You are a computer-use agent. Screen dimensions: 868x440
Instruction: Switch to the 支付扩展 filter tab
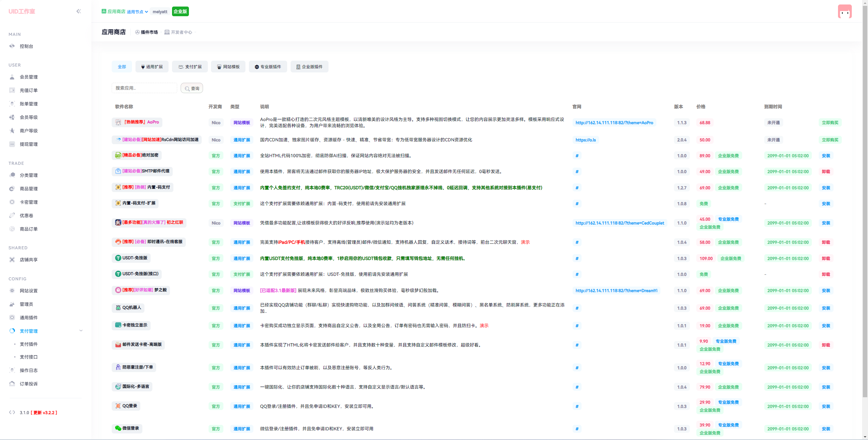[190, 67]
